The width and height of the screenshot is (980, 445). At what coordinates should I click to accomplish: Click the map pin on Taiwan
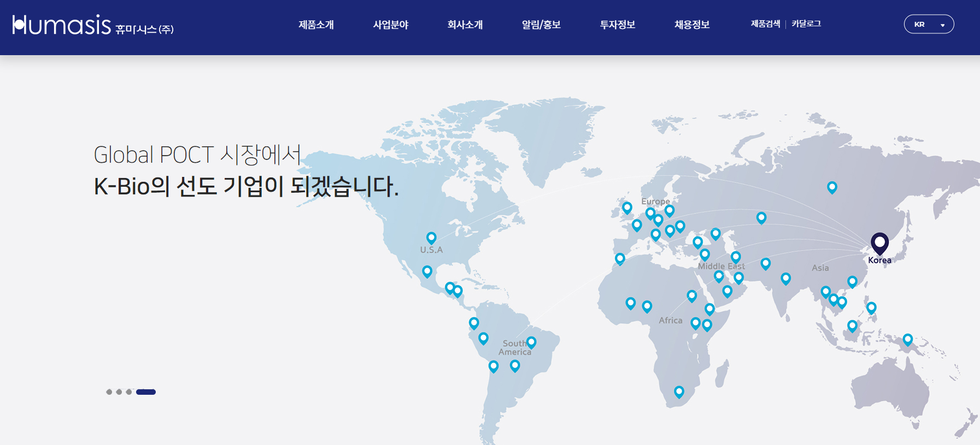pos(852,282)
